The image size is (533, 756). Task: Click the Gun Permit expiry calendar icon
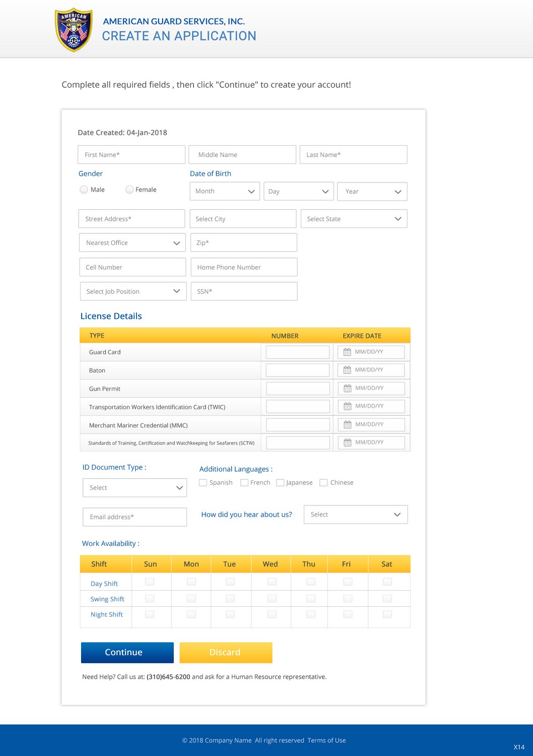347,388
